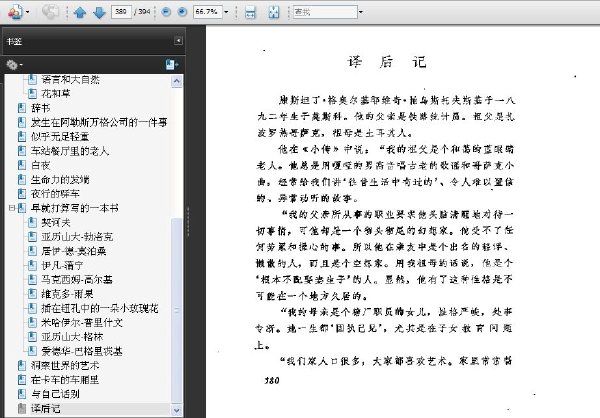Open the find options dropdown arrow
The image size is (600, 418).
[360, 12]
